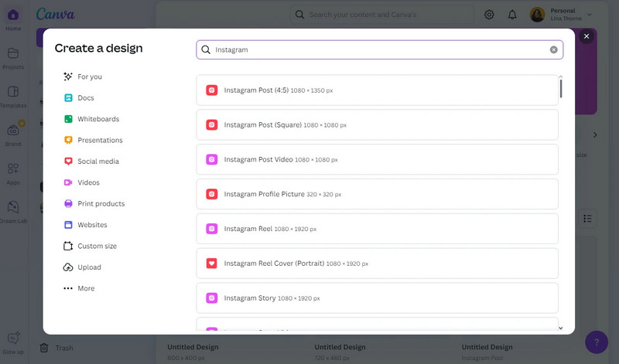619x364 pixels.
Task: Select the Social media category
Action: click(97, 162)
